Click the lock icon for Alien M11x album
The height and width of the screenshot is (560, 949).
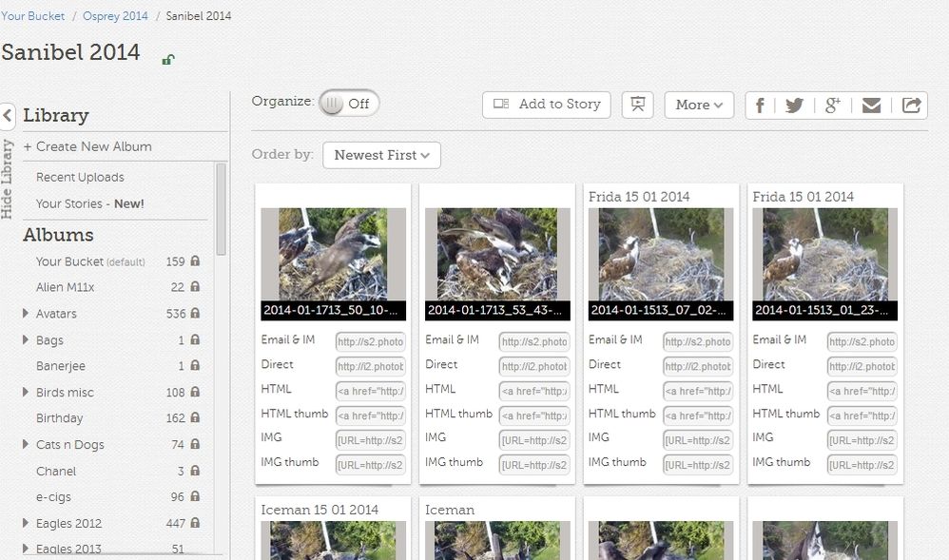[x=195, y=286]
